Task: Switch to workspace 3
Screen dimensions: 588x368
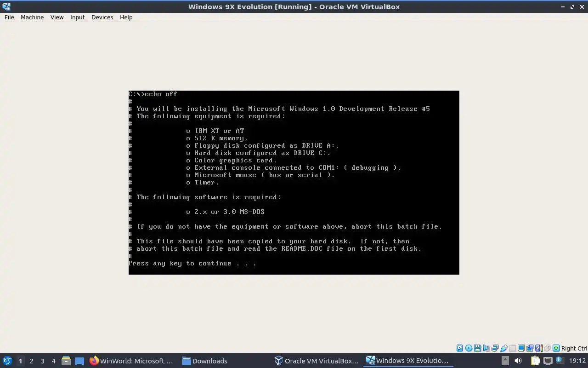Action: (42, 361)
